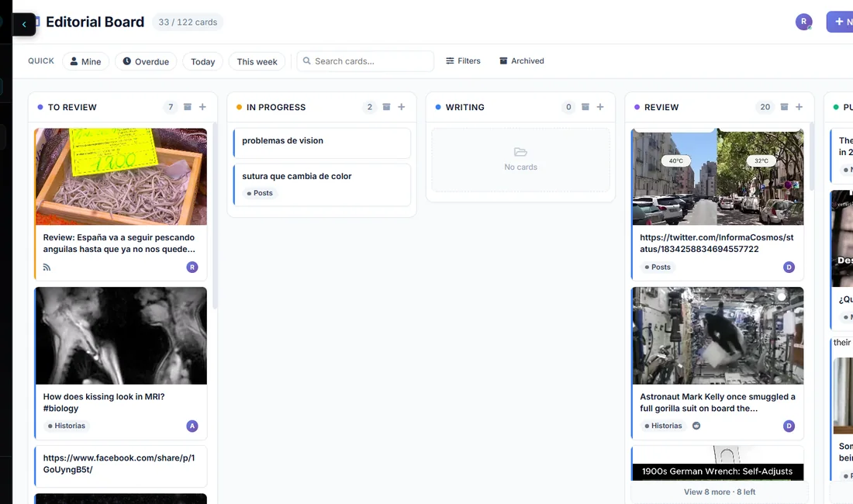Open the 1900s German Wrench card

pos(717,464)
